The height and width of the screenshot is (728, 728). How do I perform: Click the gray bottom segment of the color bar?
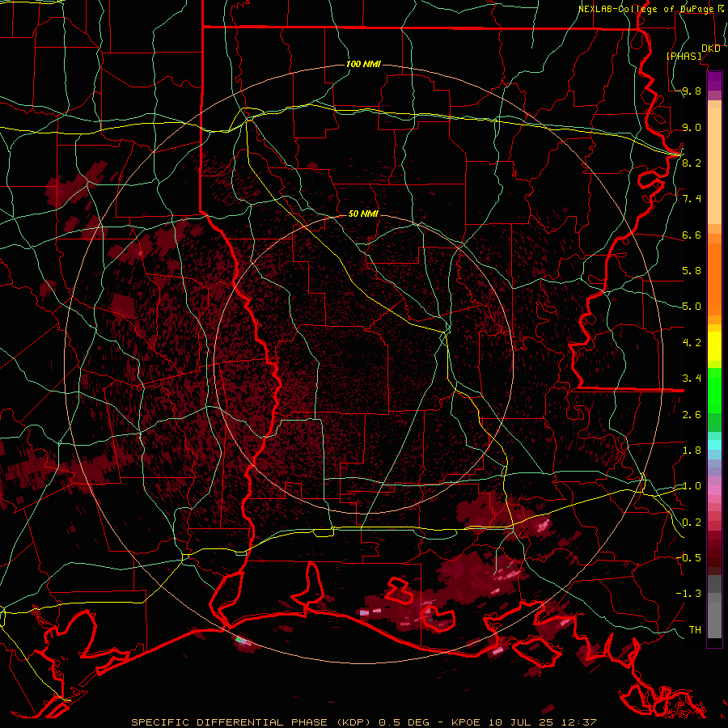714,620
